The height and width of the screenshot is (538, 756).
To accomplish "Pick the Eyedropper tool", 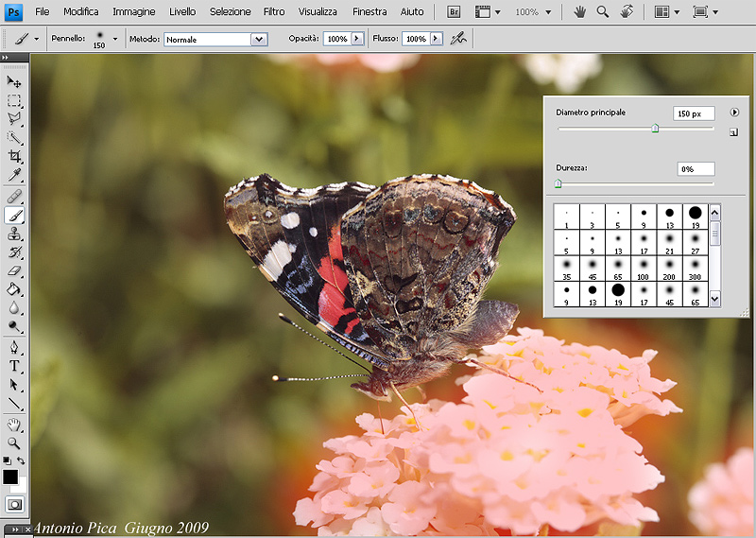I will point(14,175).
